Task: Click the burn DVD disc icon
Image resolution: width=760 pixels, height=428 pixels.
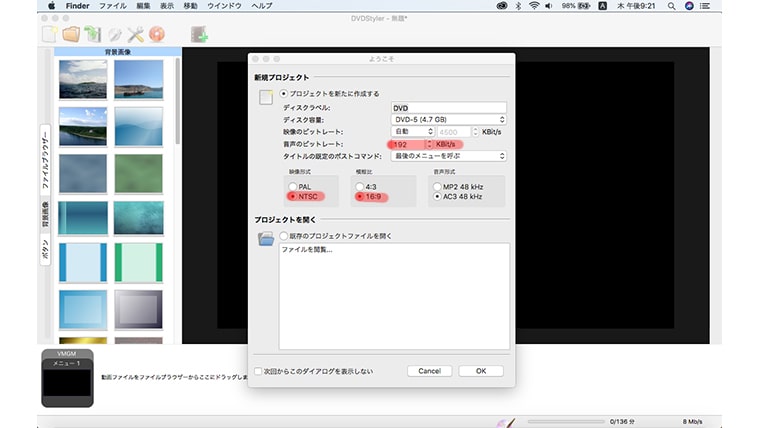Action: point(157,34)
